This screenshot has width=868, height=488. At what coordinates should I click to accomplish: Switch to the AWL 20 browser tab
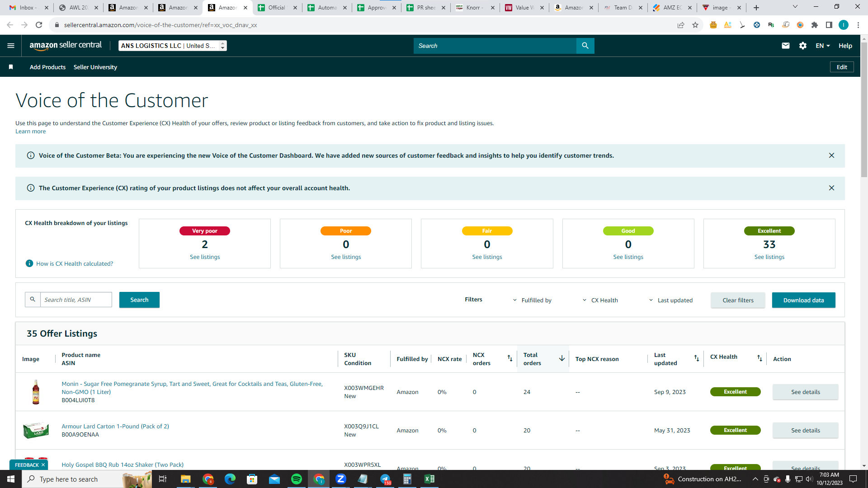point(78,8)
